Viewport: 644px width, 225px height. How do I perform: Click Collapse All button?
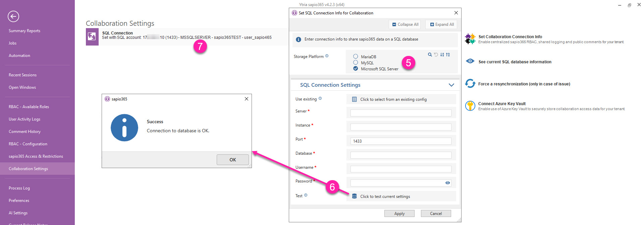click(x=406, y=24)
